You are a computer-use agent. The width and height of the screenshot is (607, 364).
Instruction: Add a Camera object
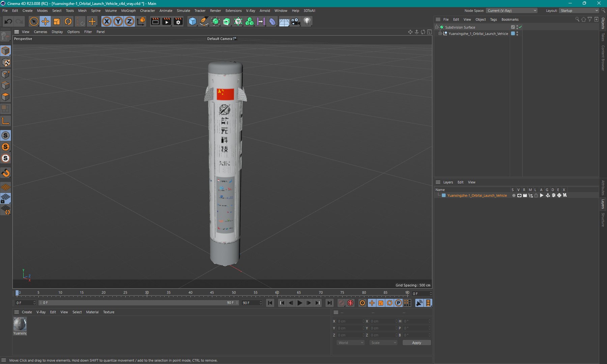tap(296, 22)
